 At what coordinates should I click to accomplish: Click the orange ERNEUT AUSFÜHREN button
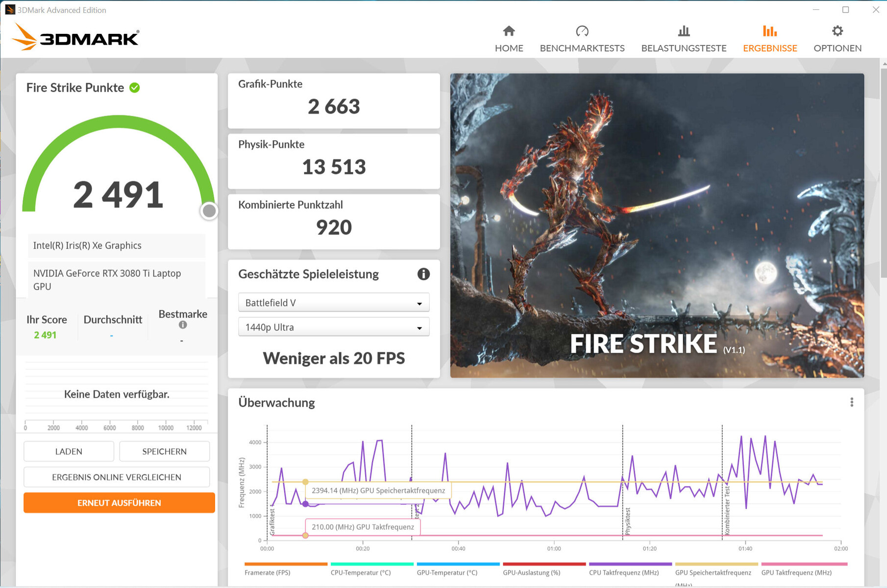pos(119,503)
